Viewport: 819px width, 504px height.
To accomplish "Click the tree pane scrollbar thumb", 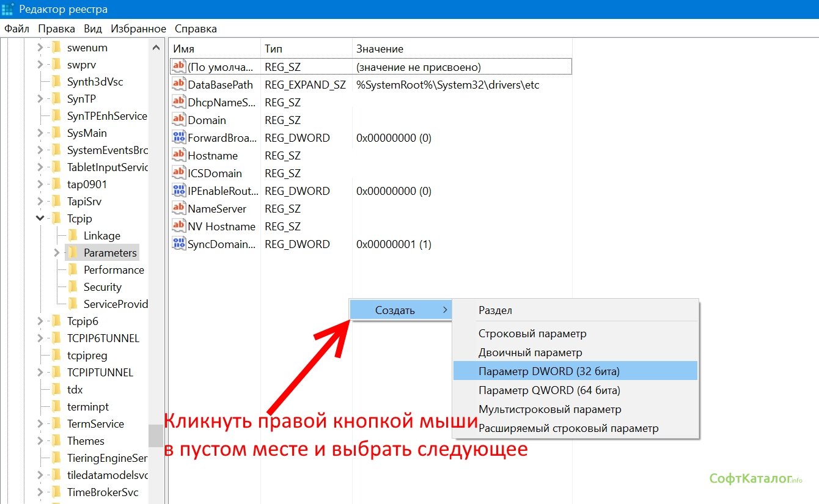I will pyautogui.click(x=156, y=436).
